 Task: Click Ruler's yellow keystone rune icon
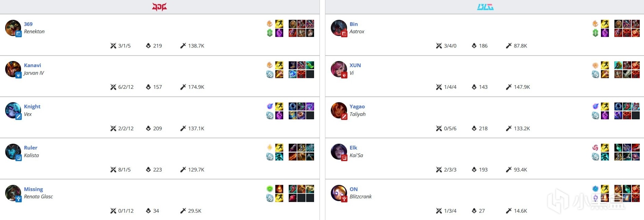click(x=270, y=147)
